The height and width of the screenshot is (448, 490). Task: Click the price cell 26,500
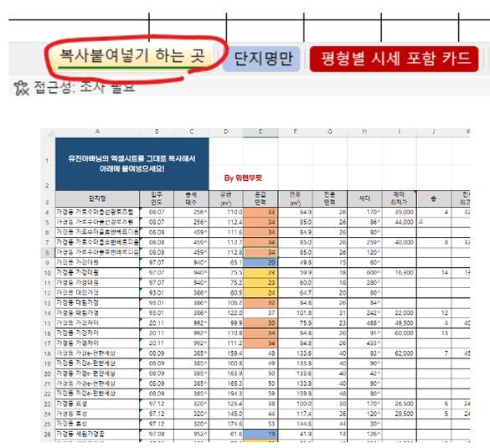(399, 404)
